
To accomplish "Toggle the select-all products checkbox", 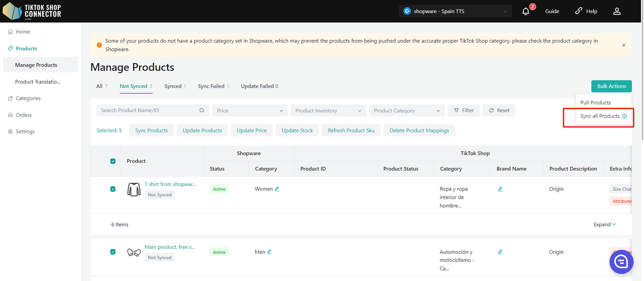I will click(x=113, y=161).
